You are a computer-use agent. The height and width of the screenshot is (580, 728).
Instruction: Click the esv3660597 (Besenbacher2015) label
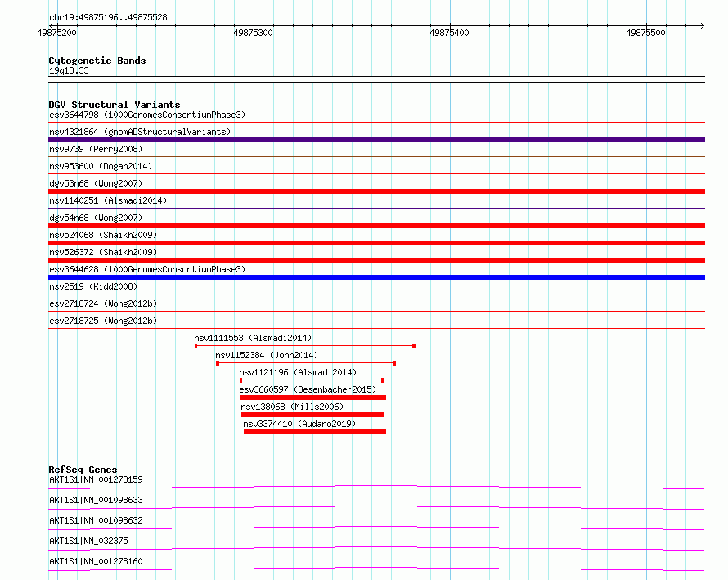tap(308, 389)
